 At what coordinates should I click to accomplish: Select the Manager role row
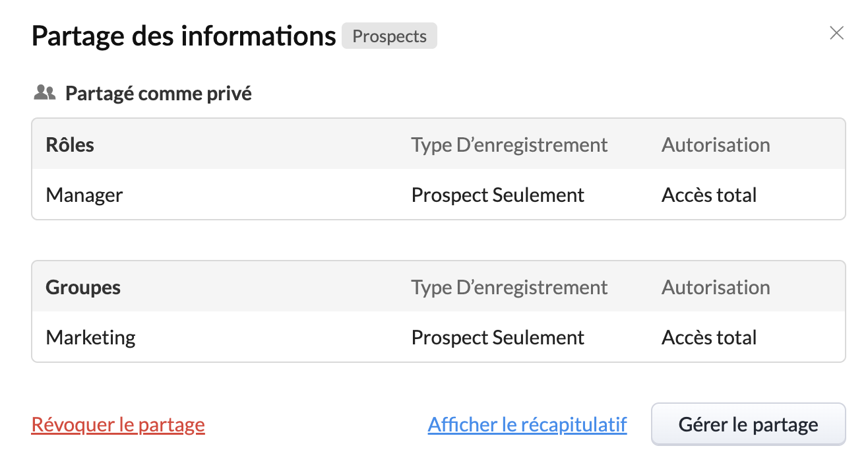(84, 195)
